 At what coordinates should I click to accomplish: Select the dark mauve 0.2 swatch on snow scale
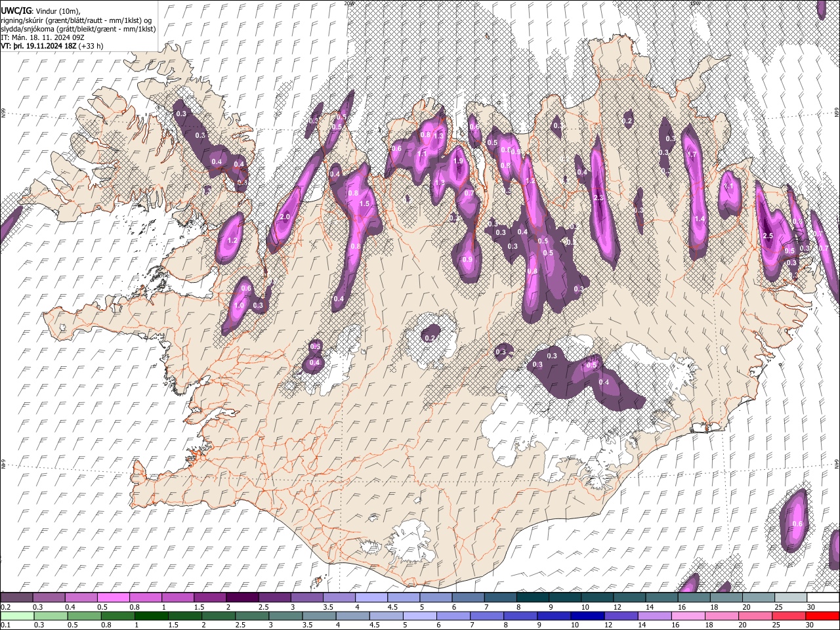click(x=17, y=598)
